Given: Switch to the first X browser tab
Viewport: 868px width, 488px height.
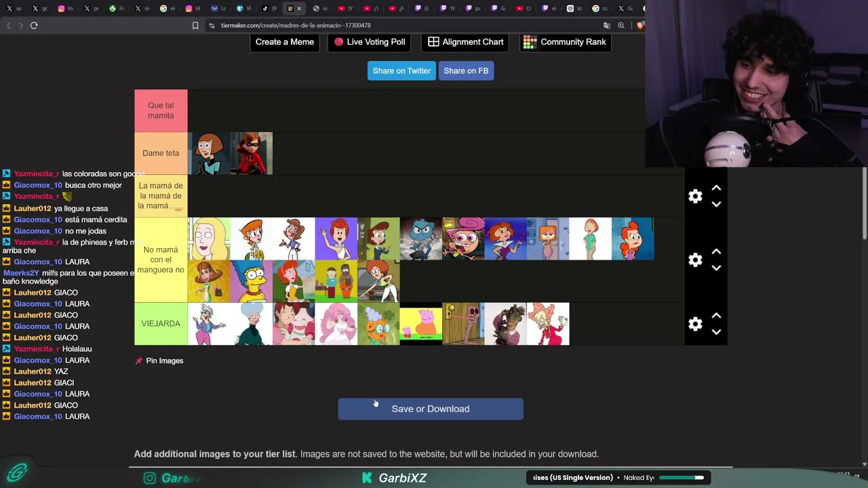Looking at the screenshot, I should [x=9, y=9].
